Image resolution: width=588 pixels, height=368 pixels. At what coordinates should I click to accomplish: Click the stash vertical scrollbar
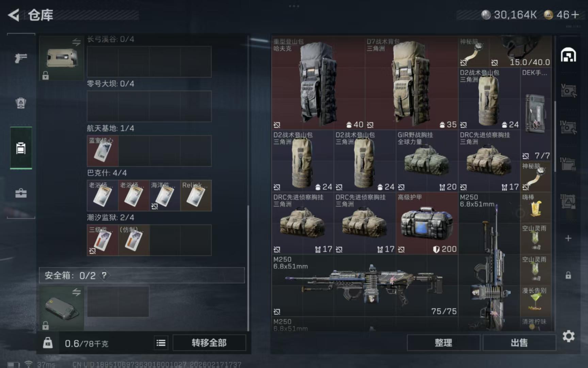tap(555, 136)
